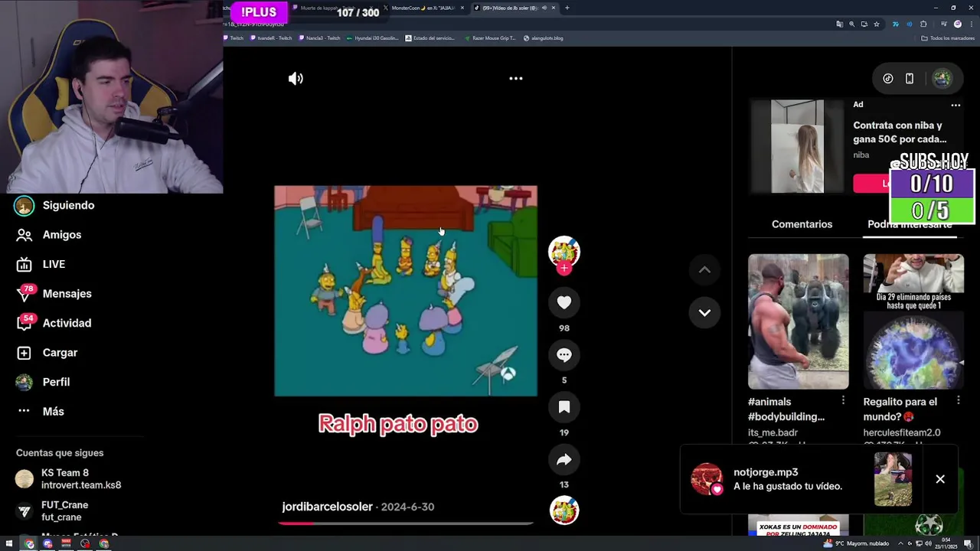Open the alangulotv.blog bookmark
Image resolution: width=980 pixels, height=551 pixels.
[543, 37]
